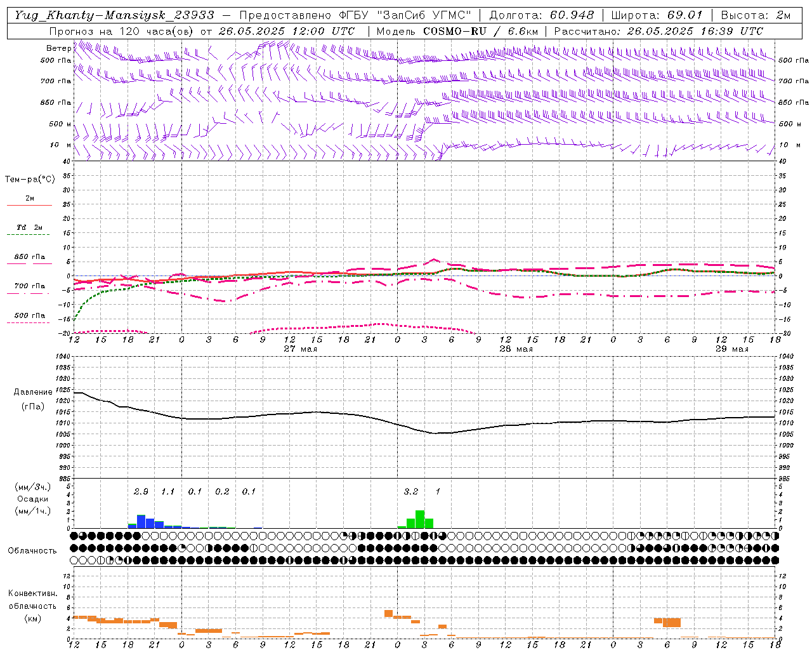Click the Td 2м dew point legend entry
Image resolution: width=812 pixels, height=650 pixels.
[29, 230]
